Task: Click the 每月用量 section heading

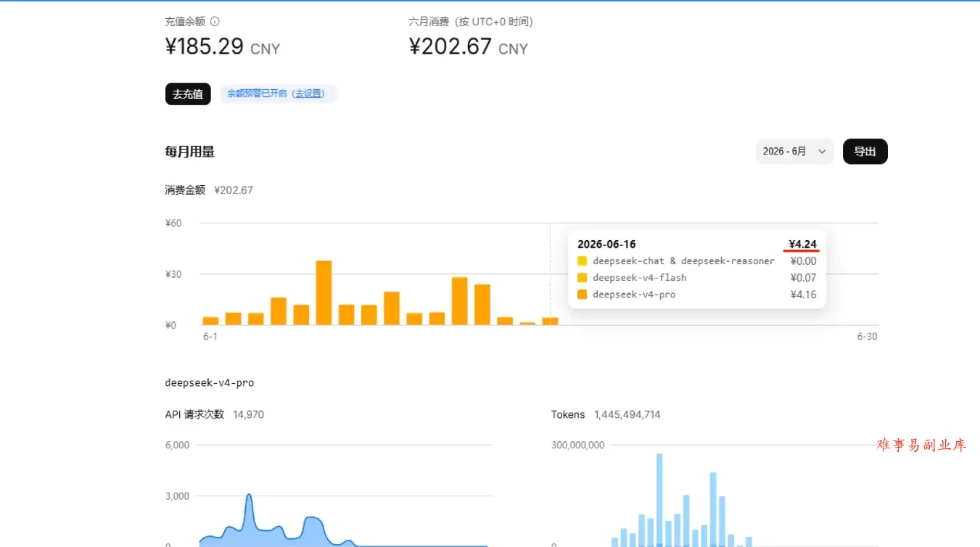Action: click(x=190, y=152)
